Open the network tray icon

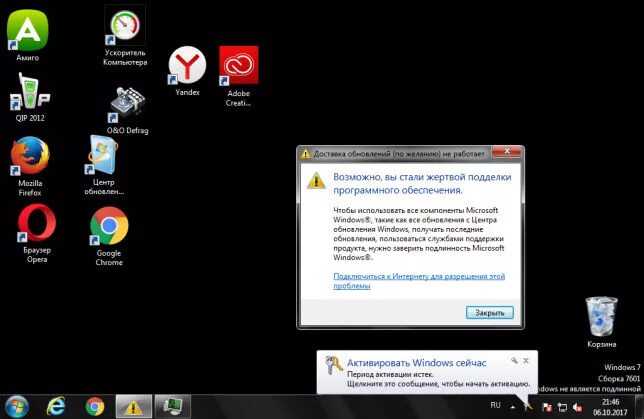tap(562, 407)
